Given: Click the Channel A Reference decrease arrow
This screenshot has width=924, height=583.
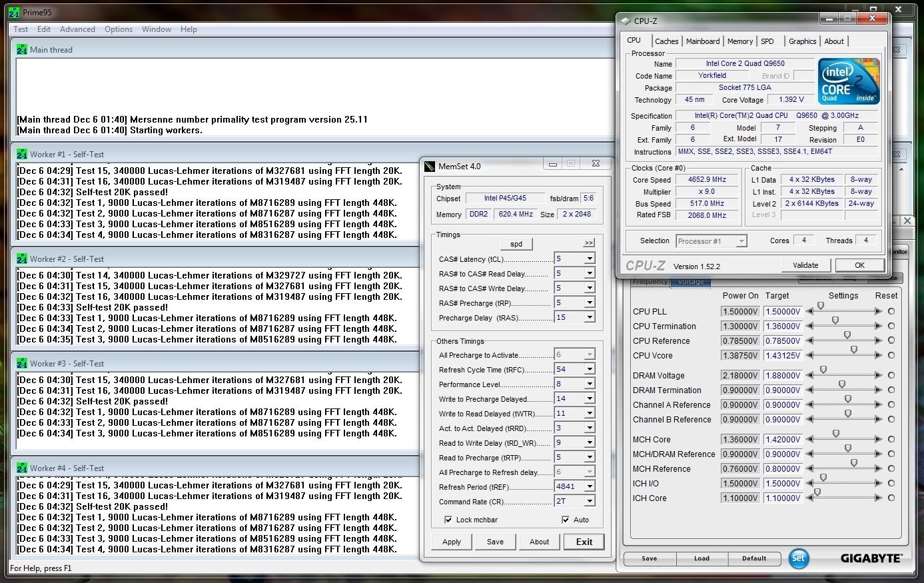Looking at the screenshot, I should point(809,404).
